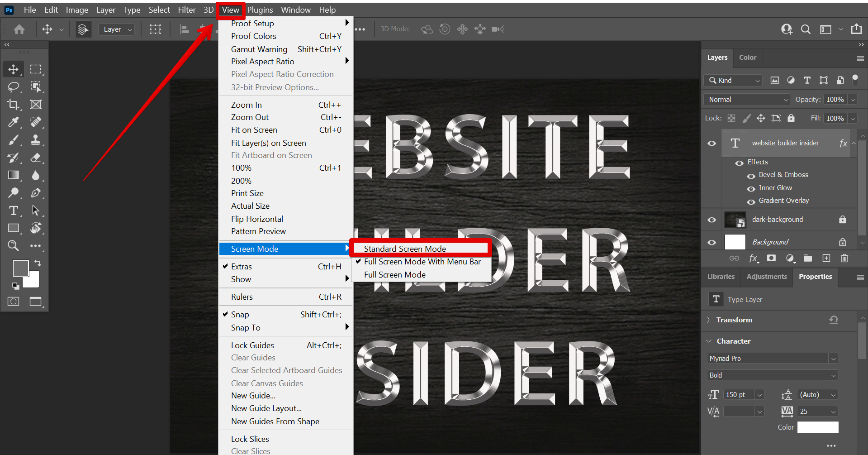Open the text Color picker in Character panel
868x455 pixels.
pyautogui.click(x=817, y=427)
